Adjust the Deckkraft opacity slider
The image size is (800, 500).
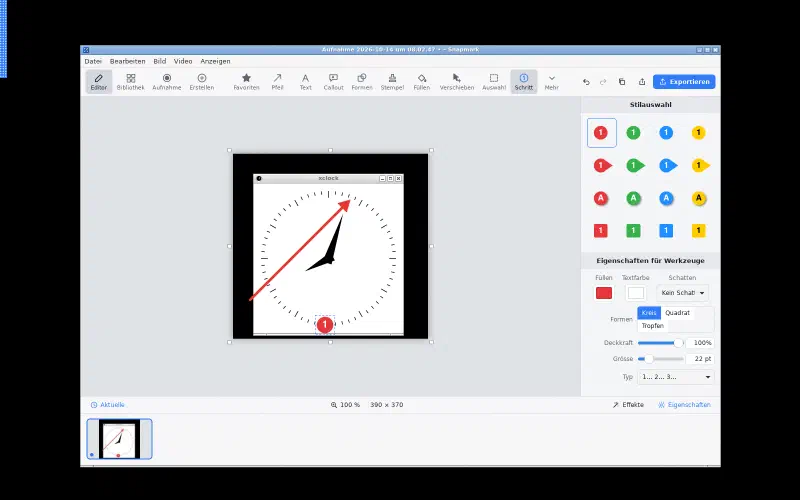point(661,343)
